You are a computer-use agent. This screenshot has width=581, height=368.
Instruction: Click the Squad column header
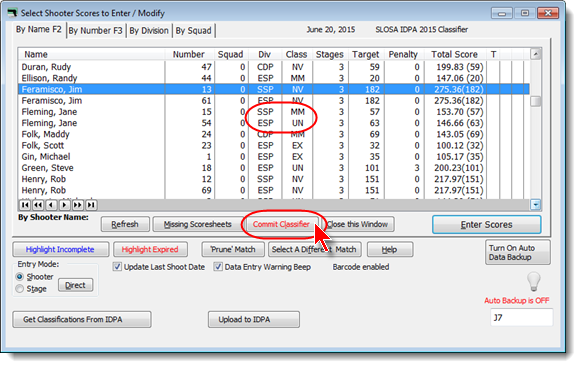(232, 54)
